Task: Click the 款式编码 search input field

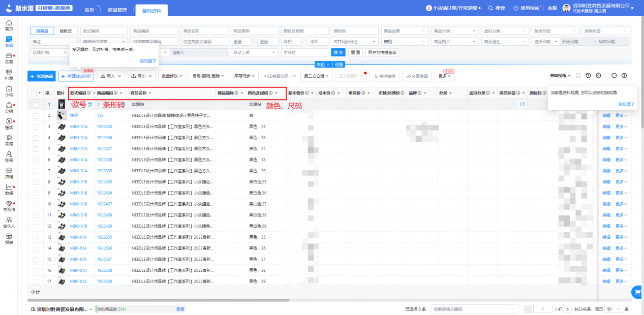Action: [104, 31]
